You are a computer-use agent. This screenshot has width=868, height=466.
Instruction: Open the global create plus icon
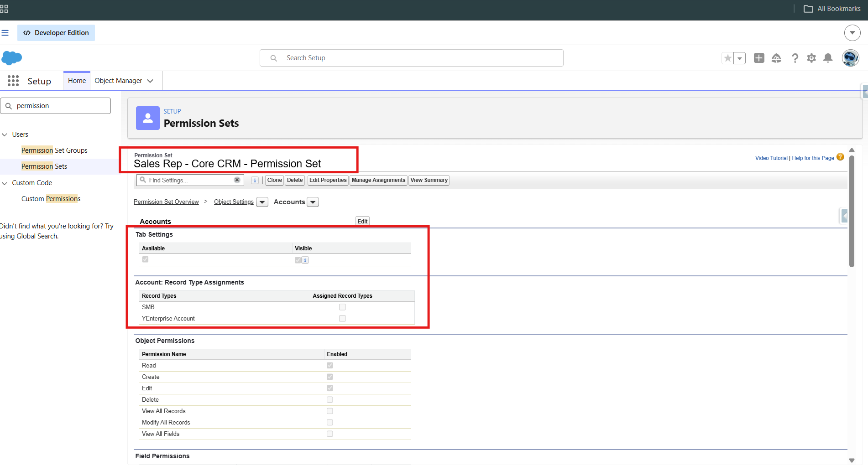tap(759, 58)
